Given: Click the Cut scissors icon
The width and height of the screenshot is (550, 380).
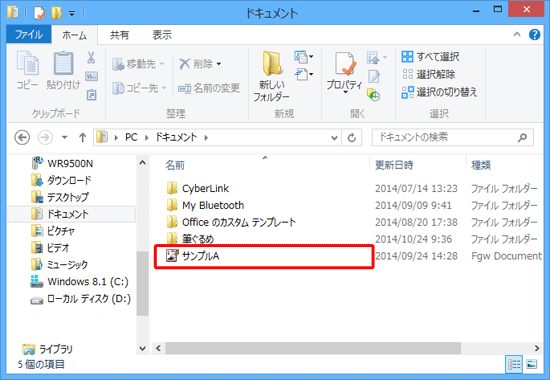Looking at the screenshot, I should 91,58.
